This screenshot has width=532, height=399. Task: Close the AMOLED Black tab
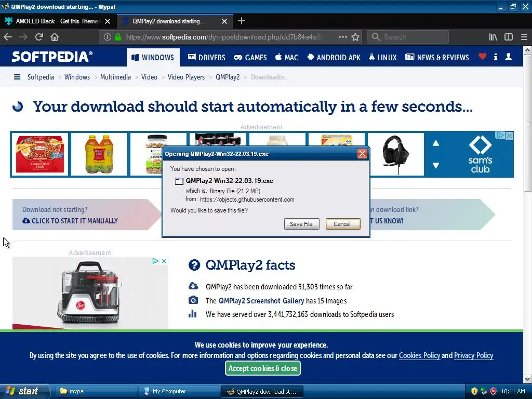point(107,21)
